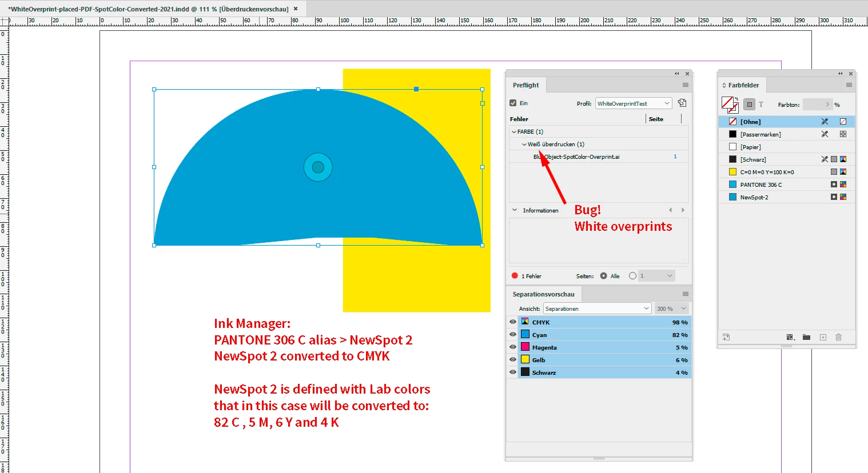This screenshot has width=868, height=473.
Task: Click the content grabber circle in the blue shape
Action: click(318, 167)
